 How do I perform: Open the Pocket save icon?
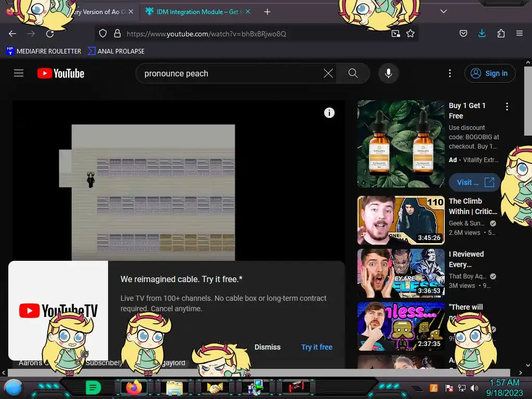[x=463, y=33]
